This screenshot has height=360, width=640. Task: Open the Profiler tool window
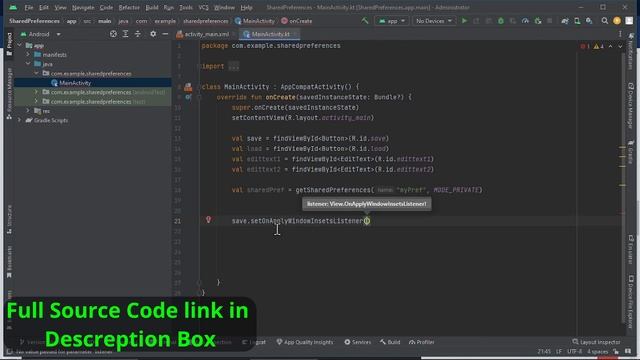422,342
